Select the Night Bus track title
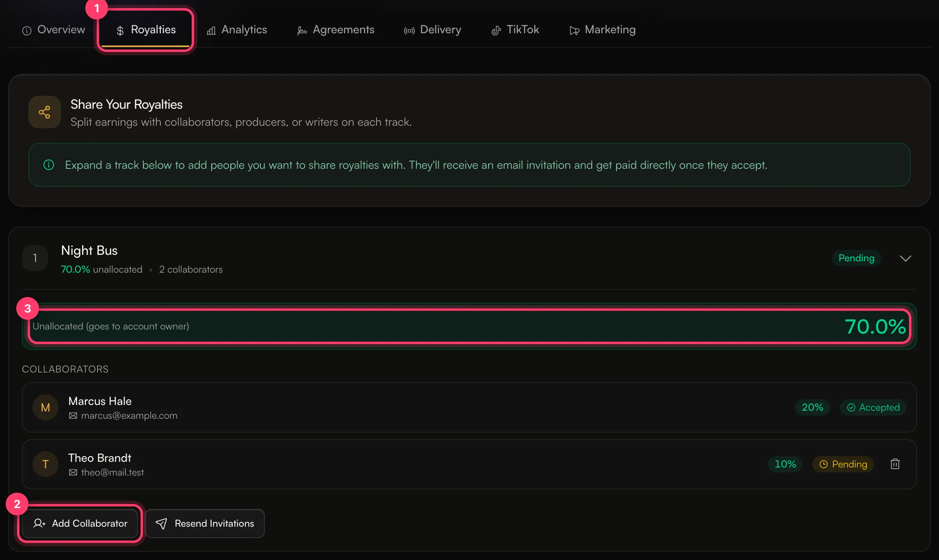939x560 pixels. 89,250
